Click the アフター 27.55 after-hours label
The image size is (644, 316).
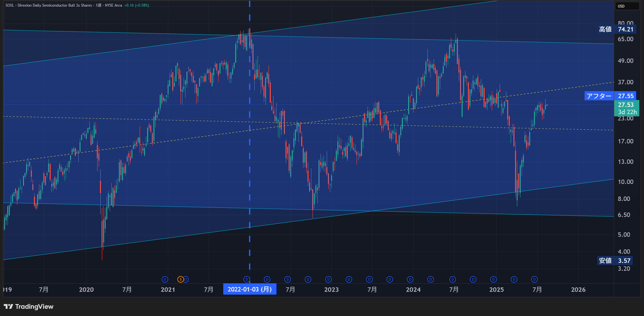[610, 96]
